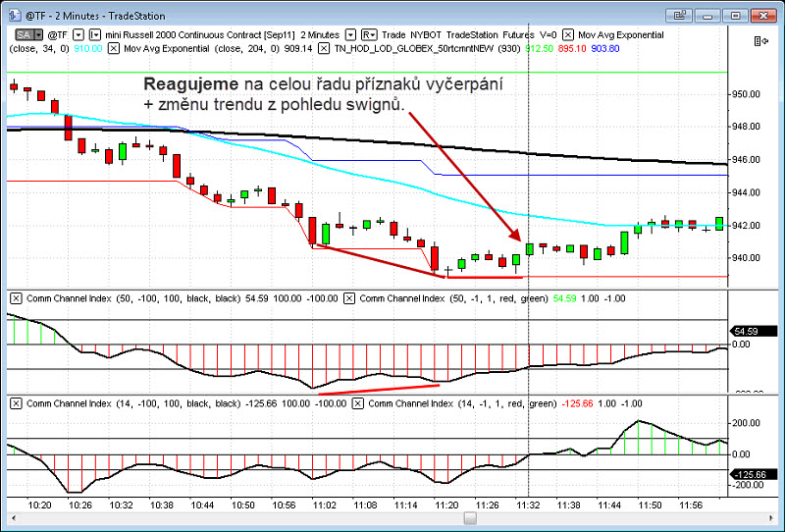Viewport: 785px width, 532px height.
Task: Toggle CCI (50, -100, 100, black) box
Action: [x=16, y=298]
